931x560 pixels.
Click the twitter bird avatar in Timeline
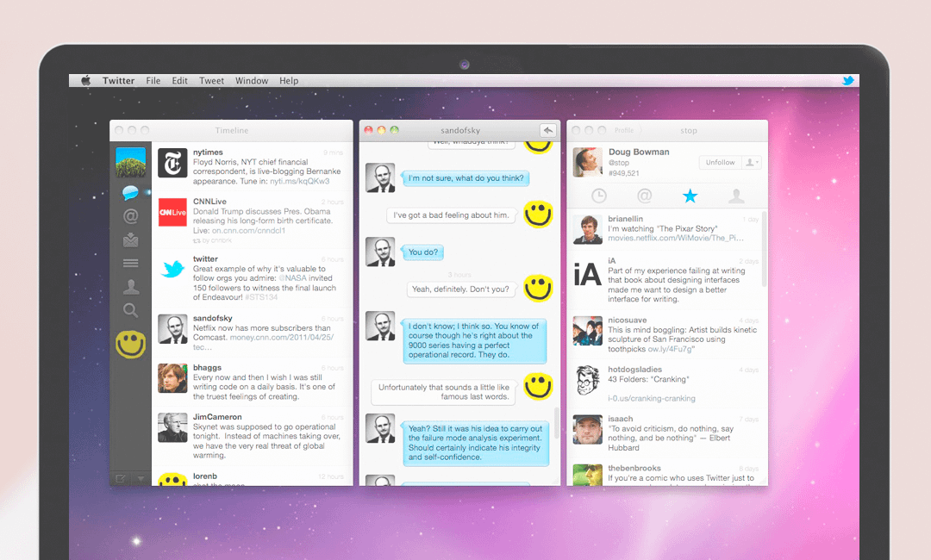172,270
